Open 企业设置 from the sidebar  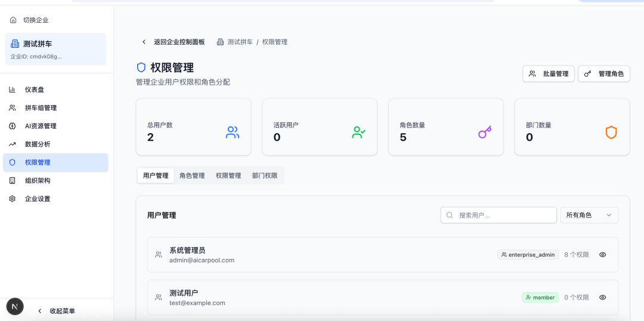[x=55, y=199]
